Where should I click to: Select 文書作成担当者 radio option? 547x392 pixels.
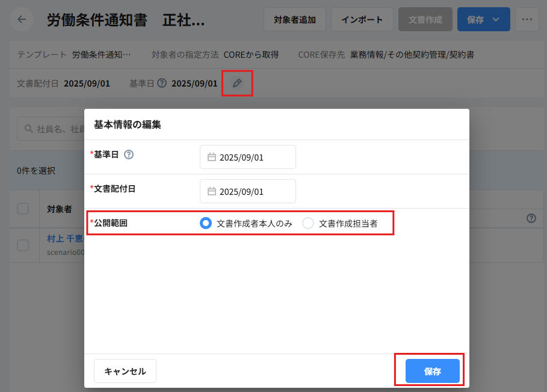click(x=308, y=223)
